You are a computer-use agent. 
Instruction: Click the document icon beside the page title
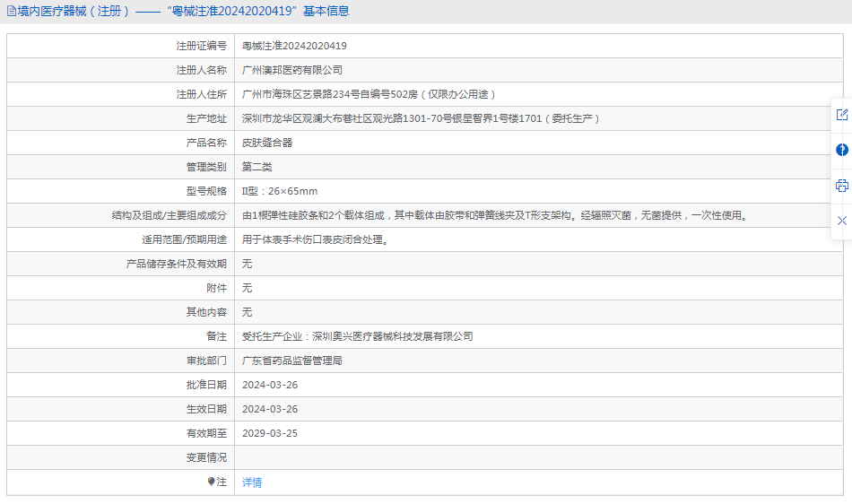pos(12,11)
